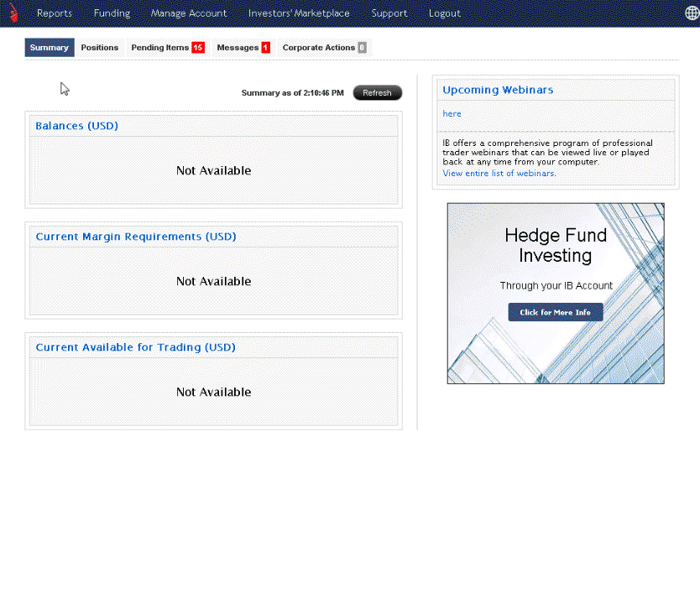700x604 pixels.
Task: Select the Summary tab
Action: [50, 47]
